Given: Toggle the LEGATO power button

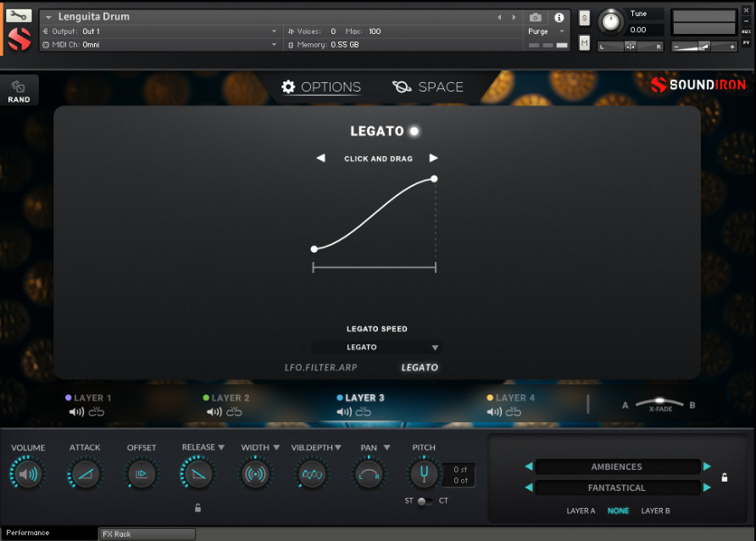Looking at the screenshot, I should pyautogui.click(x=413, y=131).
